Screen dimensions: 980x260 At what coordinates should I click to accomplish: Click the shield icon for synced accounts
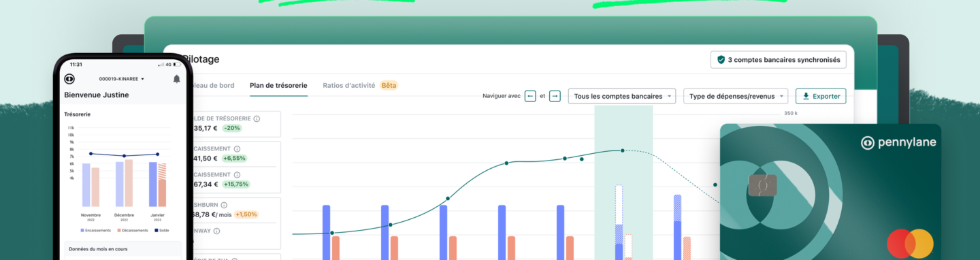721,60
